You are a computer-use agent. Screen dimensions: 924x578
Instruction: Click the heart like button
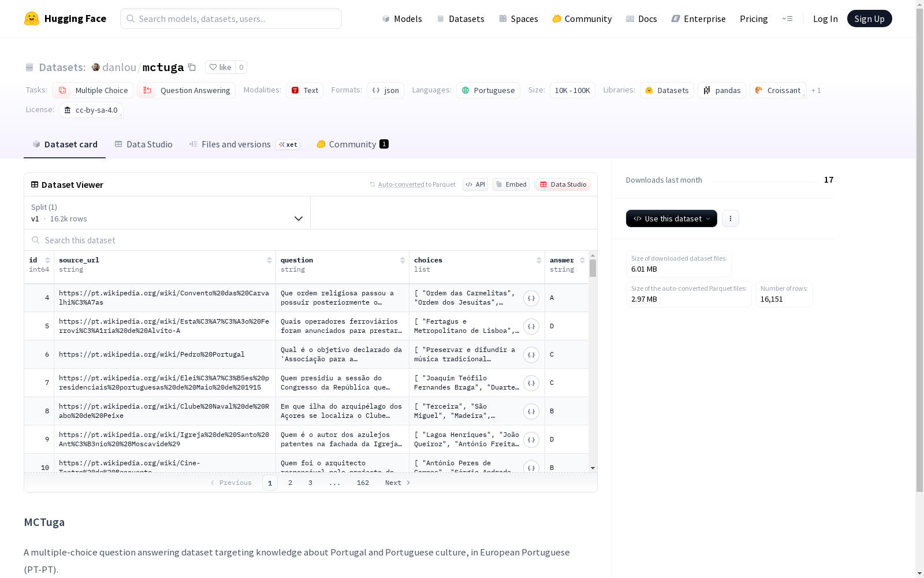[x=220, y=67]
